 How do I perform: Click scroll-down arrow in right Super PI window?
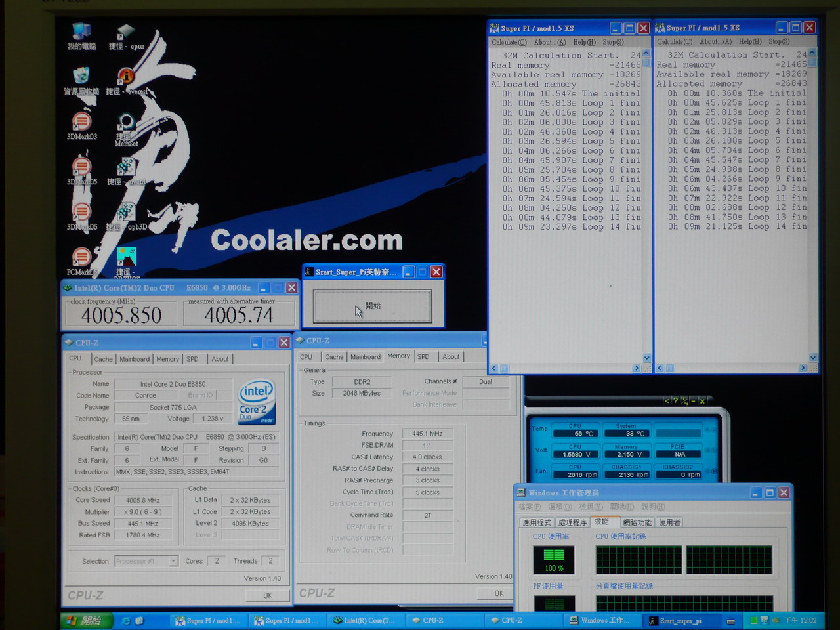pos(813,358)
